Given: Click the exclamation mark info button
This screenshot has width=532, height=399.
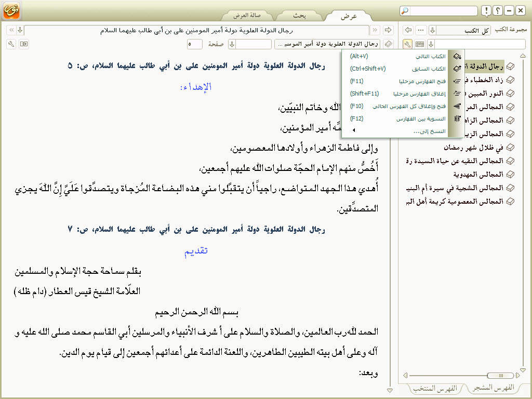Looking at the screenshot, I should [x=486, y=11].
